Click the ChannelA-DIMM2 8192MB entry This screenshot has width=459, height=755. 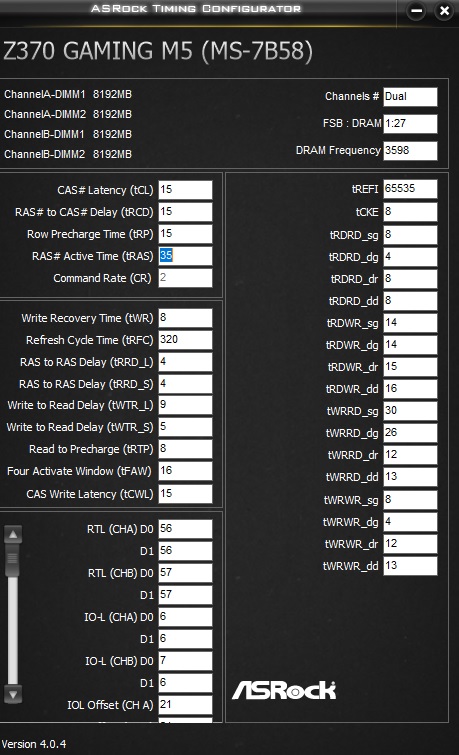68,114
